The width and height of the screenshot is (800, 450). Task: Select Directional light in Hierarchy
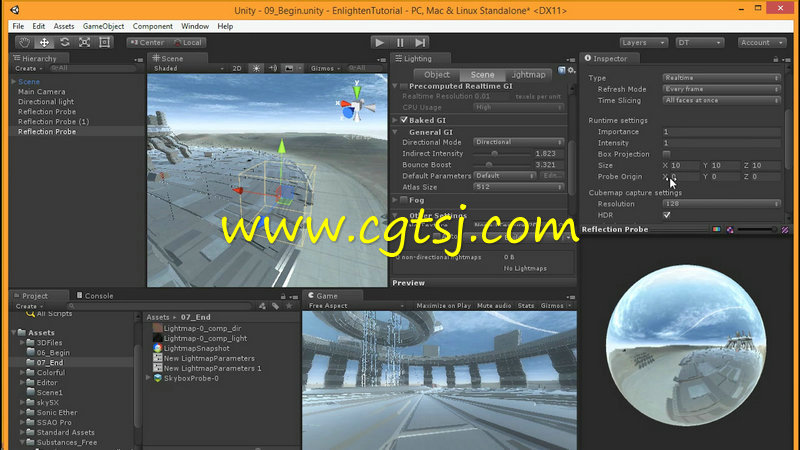click(46, 102)
